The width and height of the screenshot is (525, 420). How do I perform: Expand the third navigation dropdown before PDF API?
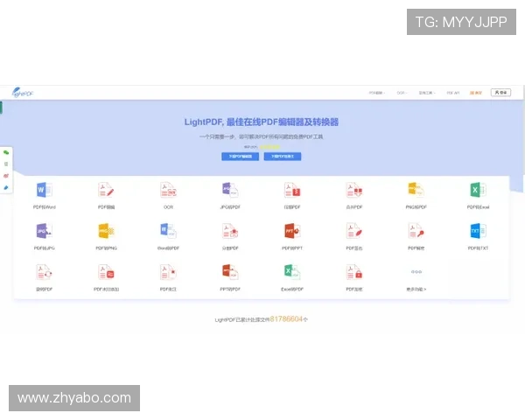pyautogui.click(x=427, y=93)
